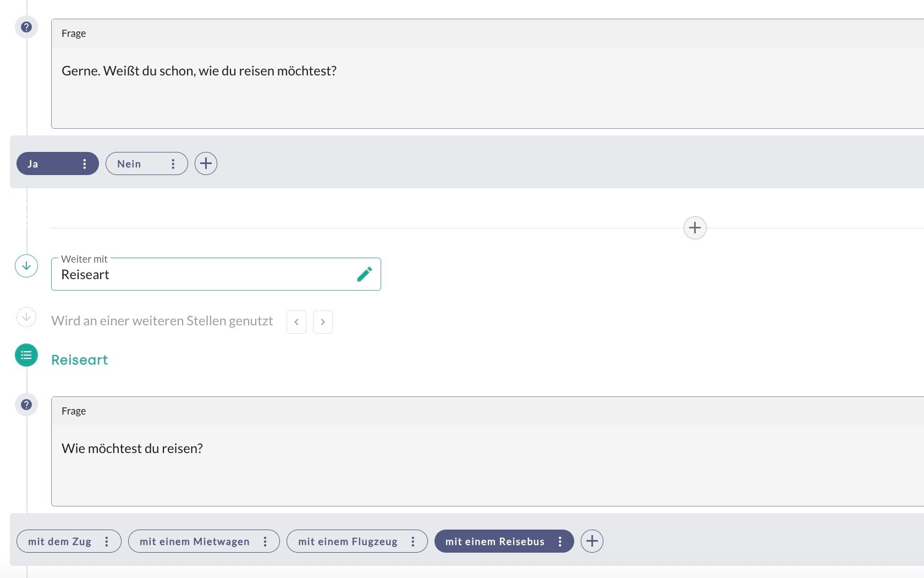The height and width of the screenshot is (578, 924).
Task: Open the three-dot menu on Ja chip
Action: point(84,164)
